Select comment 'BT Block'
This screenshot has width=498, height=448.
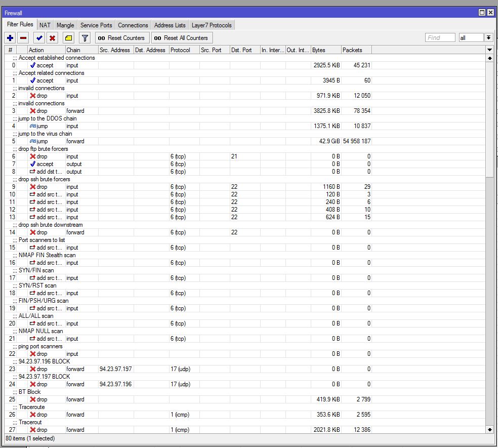point(29,392)
